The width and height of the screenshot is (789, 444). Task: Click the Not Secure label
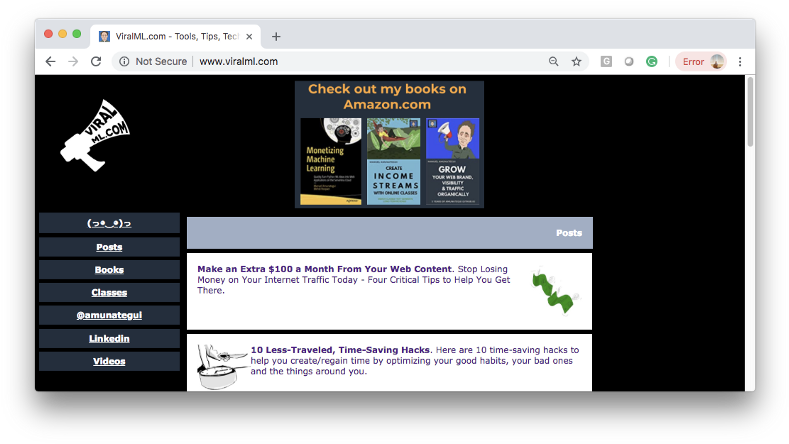(x=161, y=61)
